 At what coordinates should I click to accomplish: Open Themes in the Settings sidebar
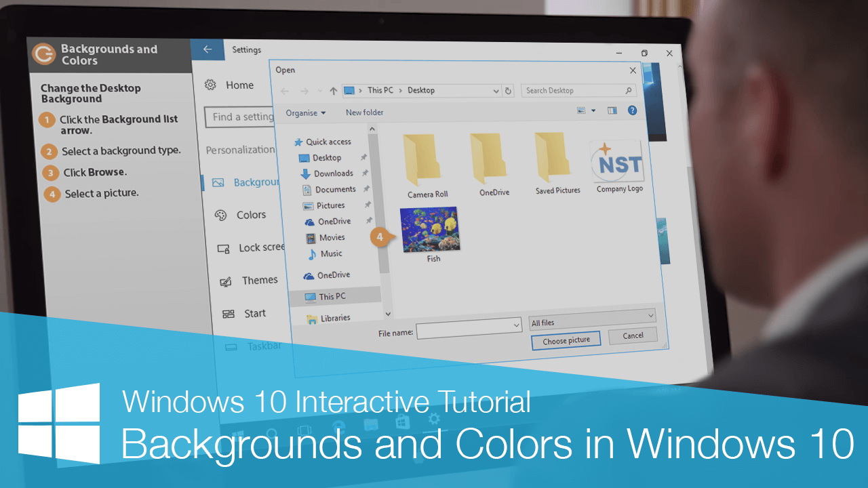259,281
